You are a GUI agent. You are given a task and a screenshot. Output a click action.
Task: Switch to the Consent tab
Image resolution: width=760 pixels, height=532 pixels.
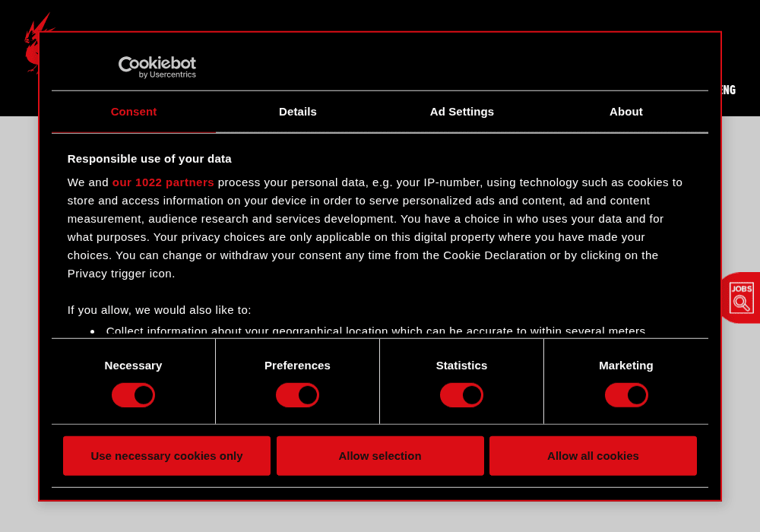point(134,112)
